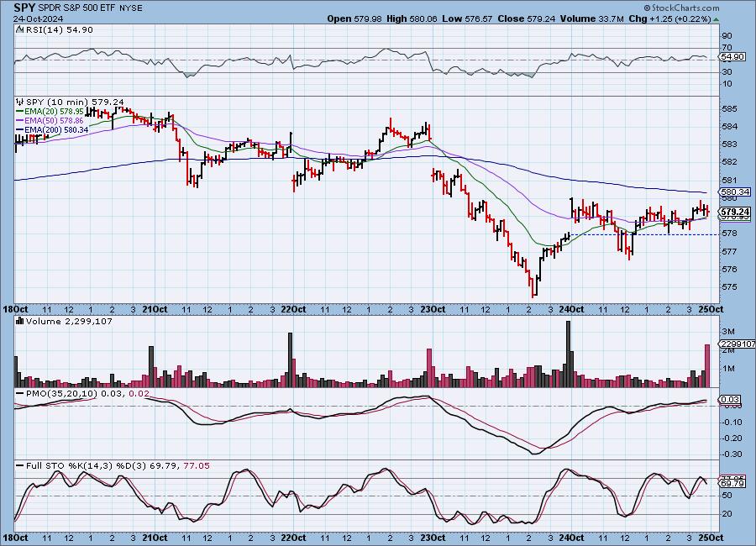Click the 582 price axis label
The height and width of the screenshot is (546, 756).
pos(729,162)
